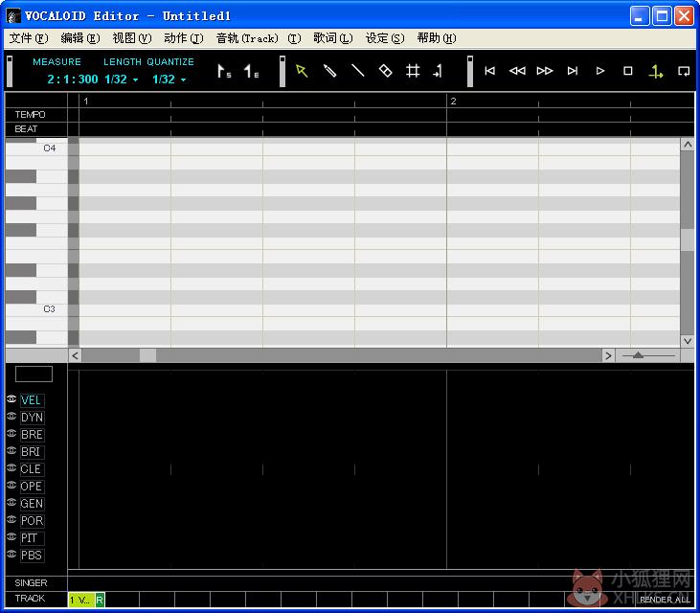Jump to the song end
Image resolution: width=700 pixels, height=613 pixels.
[x=573, y=71]
